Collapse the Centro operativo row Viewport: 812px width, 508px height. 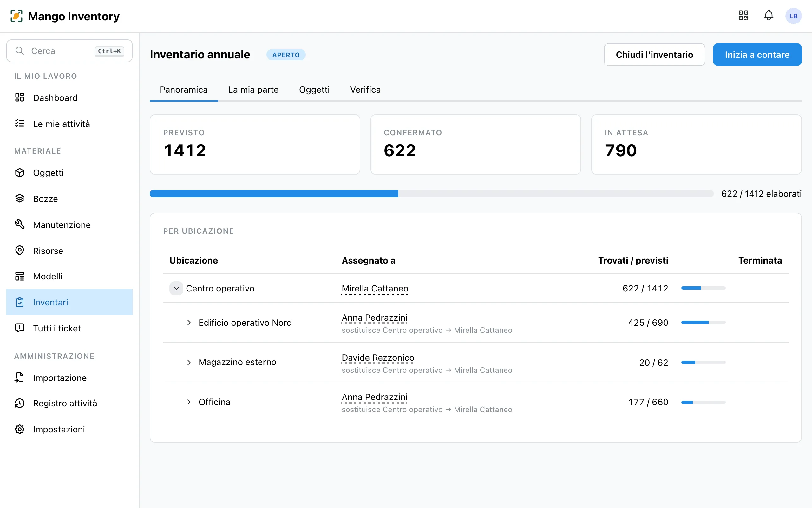pyautogui.click(x=176, y=288)
